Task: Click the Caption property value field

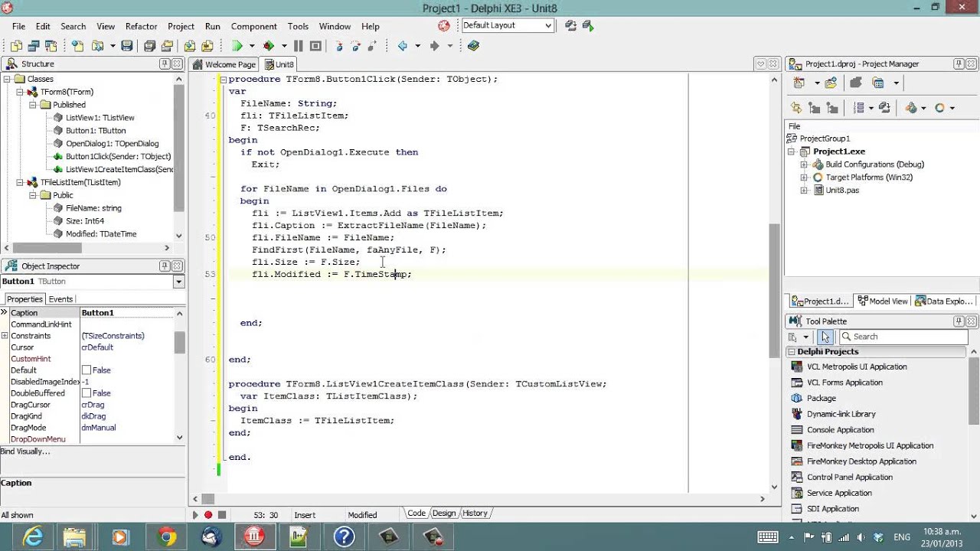Action: (x=128, y=313)
